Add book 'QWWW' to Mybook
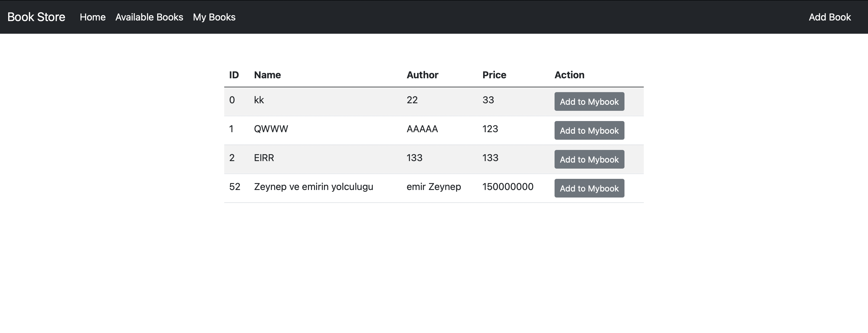The image size is (868, 333). (589, 130)
